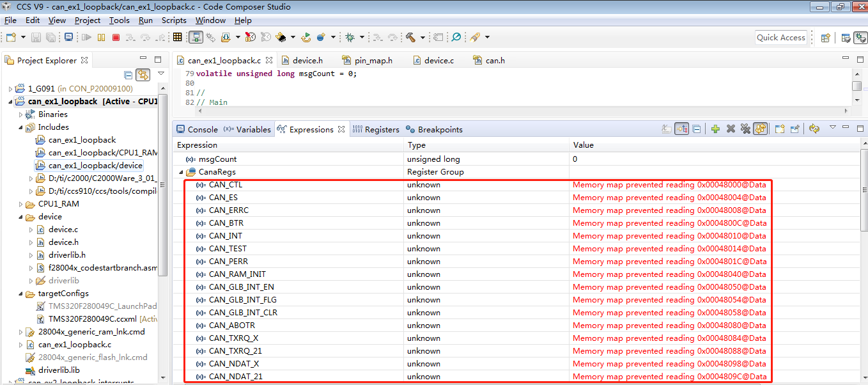This screenshot has width=868, height=385.
Task: Click Collapse All icon in Project Explorer
Action: (128, 75)
